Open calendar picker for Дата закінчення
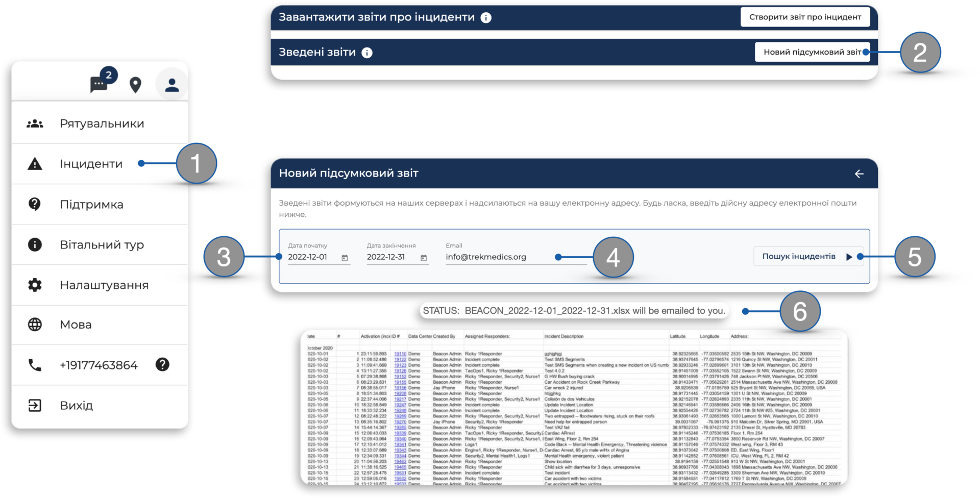The height and width of the screenshot is (498, 980). 423,258
